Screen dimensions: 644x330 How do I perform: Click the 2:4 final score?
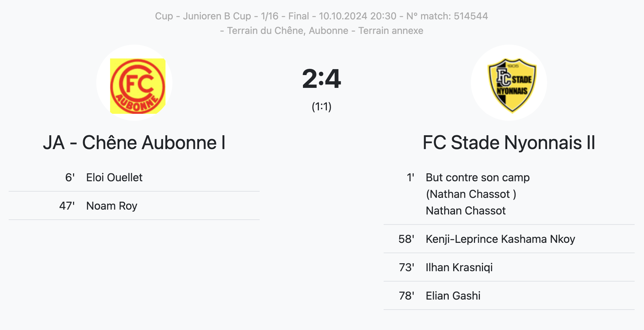pos(321,79)
